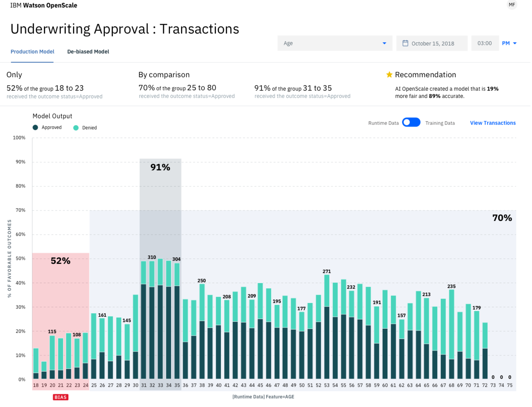Click the IBM Watson OpenScale title
The height and width of the screenshot is (407, 532).
(44, 5)
